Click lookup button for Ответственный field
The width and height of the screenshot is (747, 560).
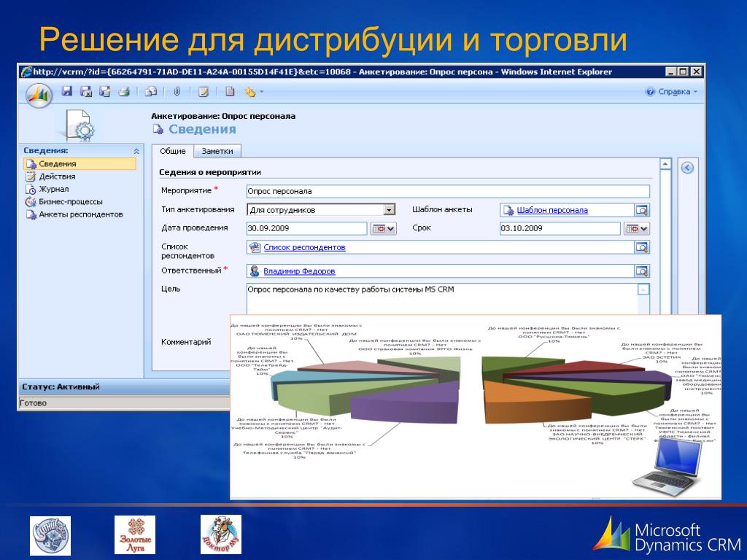[642, 271]
